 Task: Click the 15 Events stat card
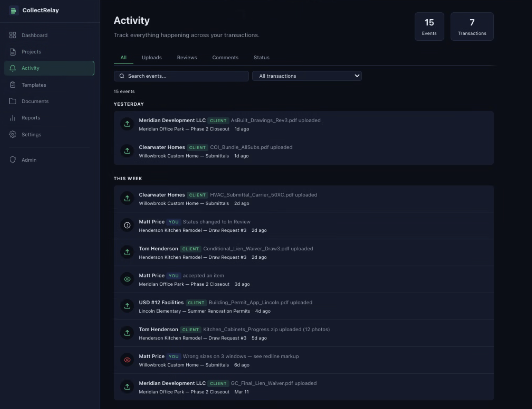[429, 27]
